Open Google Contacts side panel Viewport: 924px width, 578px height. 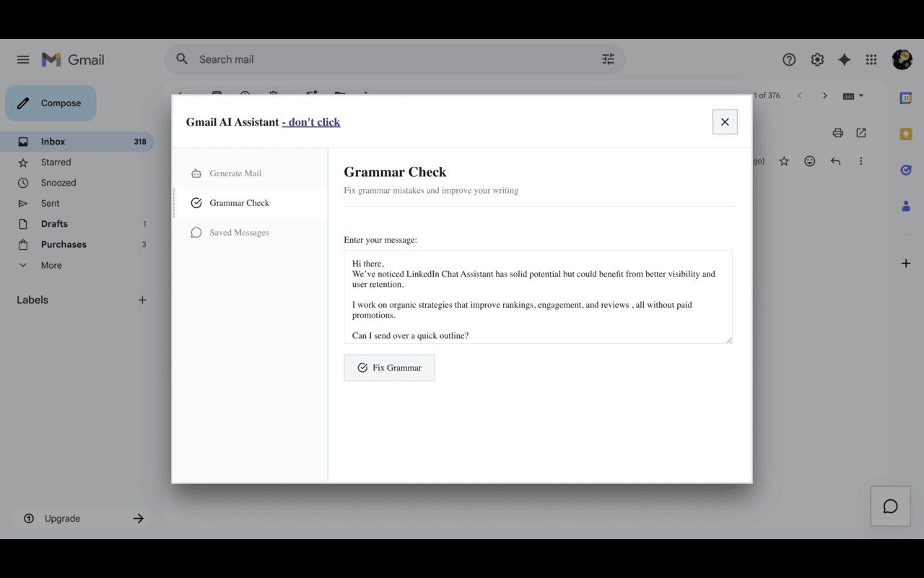point(906,206)
